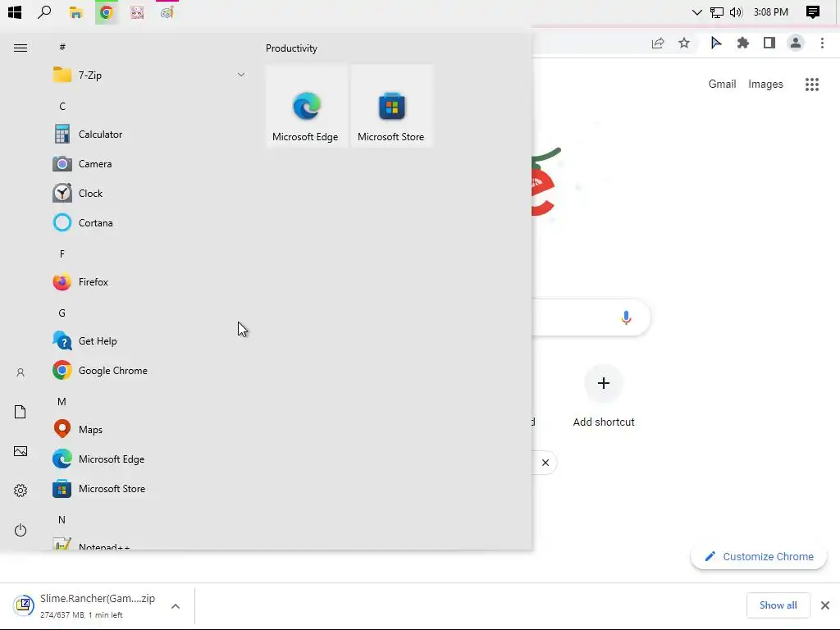This screenshot has width=840, height=630.
Task: Open the Power options button
Action: [21, 530]
